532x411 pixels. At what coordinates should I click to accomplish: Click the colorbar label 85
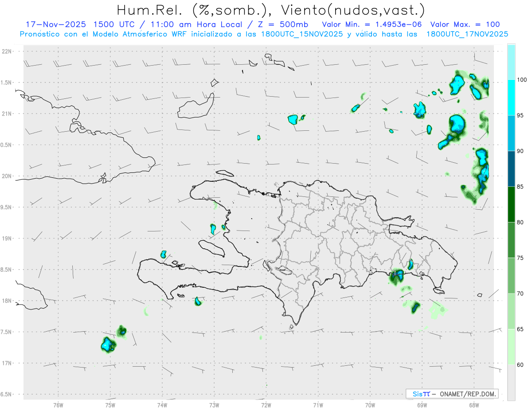(x=520, y=187)
